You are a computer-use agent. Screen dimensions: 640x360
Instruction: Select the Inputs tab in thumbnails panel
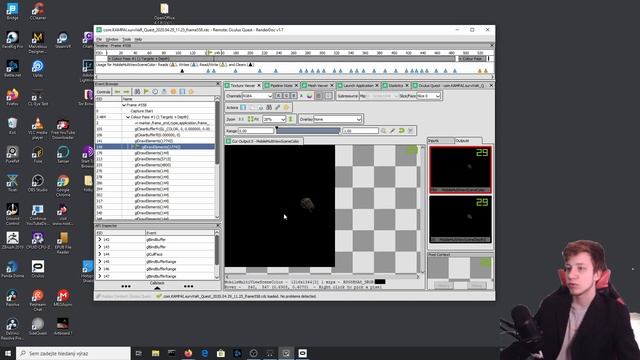[x=440, y=140]
